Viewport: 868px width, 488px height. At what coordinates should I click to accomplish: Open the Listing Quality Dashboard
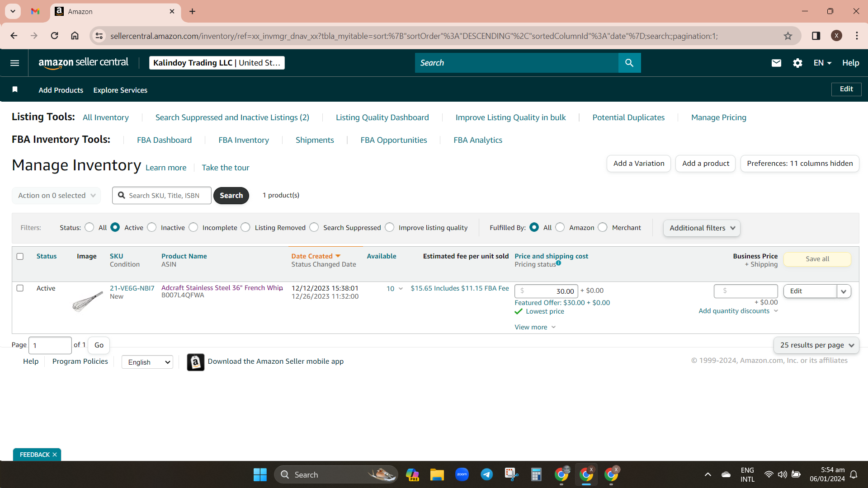(x=382, y=117)
